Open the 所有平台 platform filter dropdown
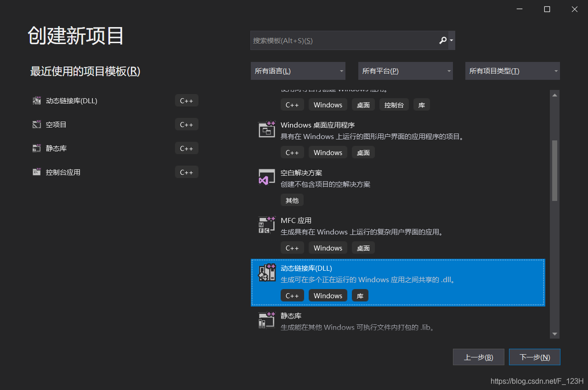588x390 pixels. pyautogui.click(x=406, y=71)
